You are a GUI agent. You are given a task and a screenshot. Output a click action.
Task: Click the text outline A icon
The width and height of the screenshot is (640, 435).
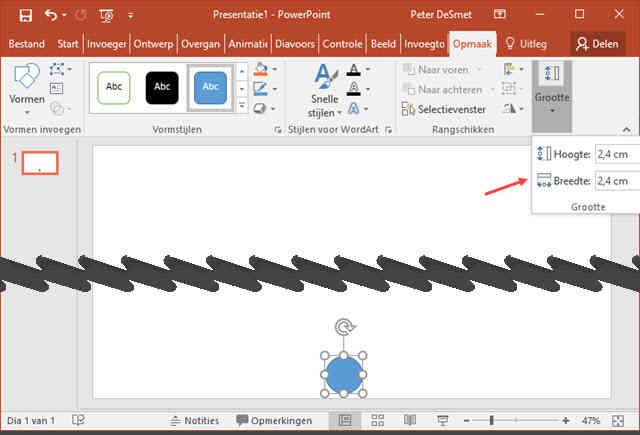pos(354,89)
